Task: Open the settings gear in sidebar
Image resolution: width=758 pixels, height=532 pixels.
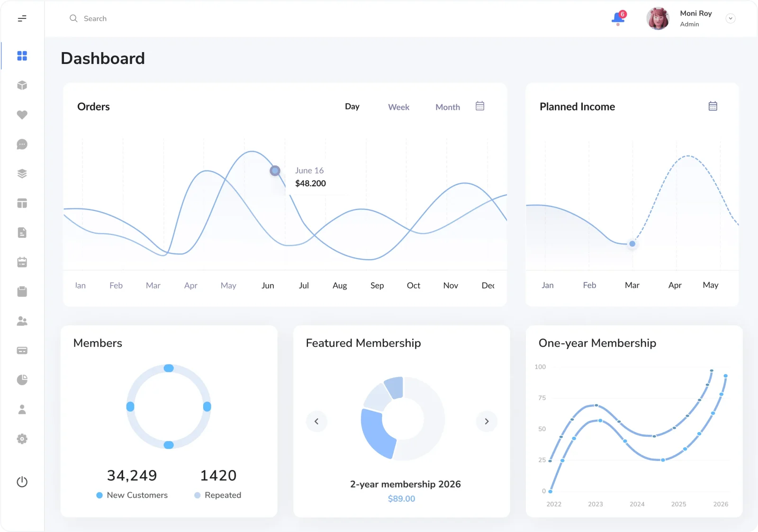Action: click(22, 439)
